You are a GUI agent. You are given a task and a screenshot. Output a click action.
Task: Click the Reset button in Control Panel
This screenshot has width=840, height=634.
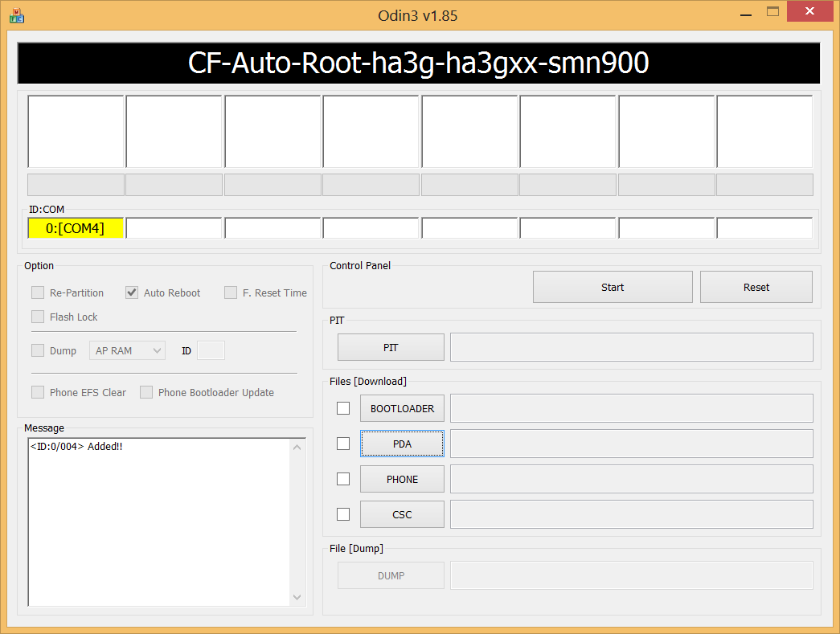pos(755,287)
